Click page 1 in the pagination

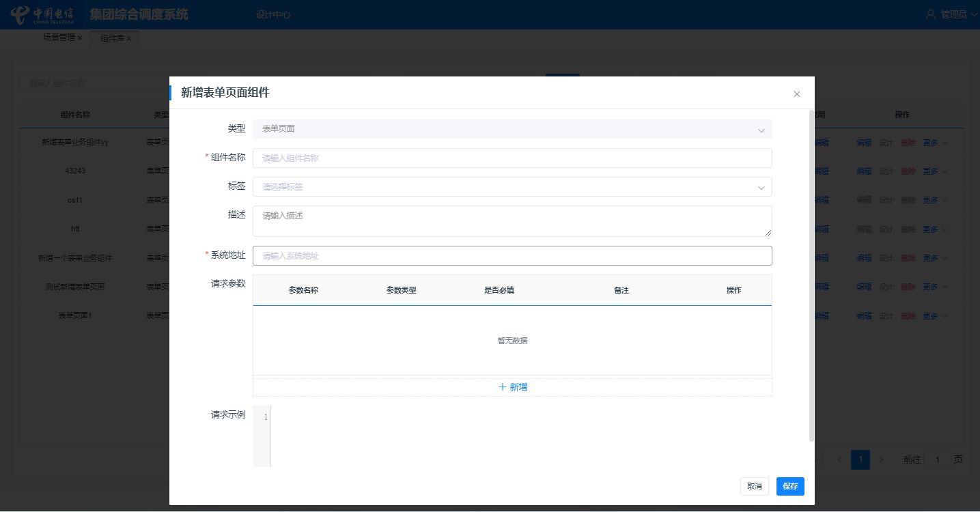pyautogui.click(x=860, y=460)
